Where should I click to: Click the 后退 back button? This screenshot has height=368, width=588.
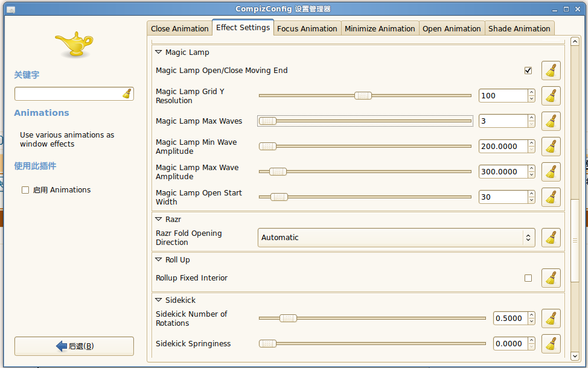(74, 346)
